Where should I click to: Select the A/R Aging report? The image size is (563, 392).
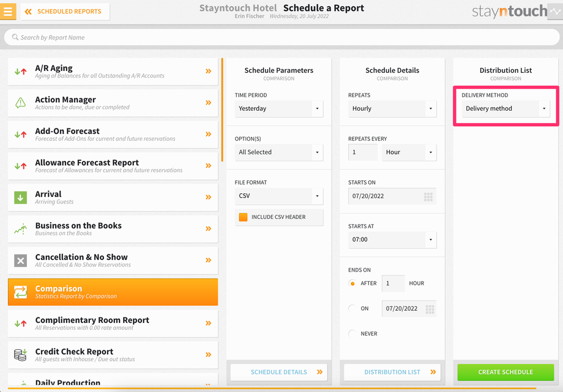[113, 72]
